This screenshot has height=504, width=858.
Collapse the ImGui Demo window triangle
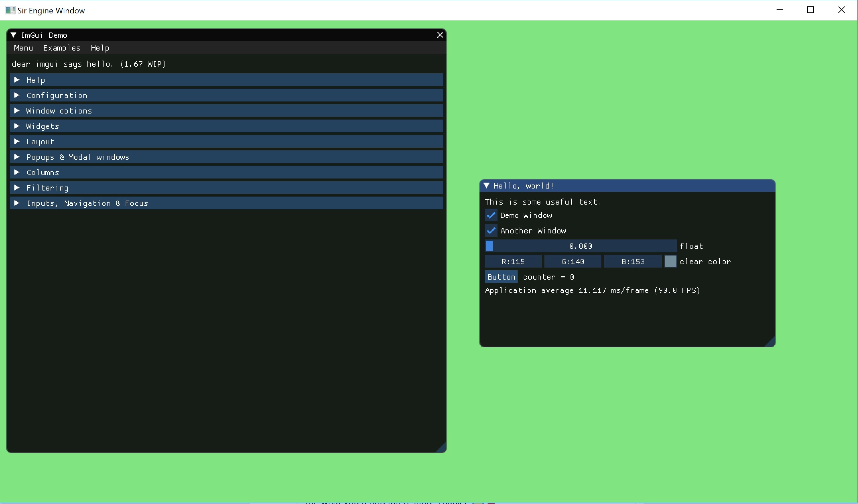[x=14, y=35]
